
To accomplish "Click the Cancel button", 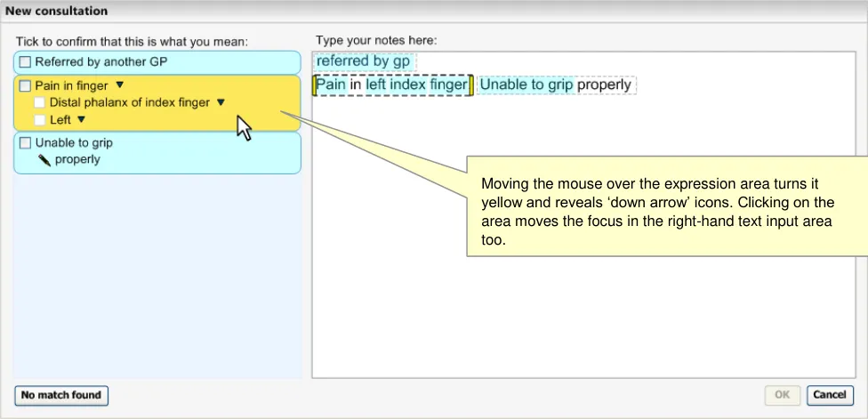I will [830, 395].
